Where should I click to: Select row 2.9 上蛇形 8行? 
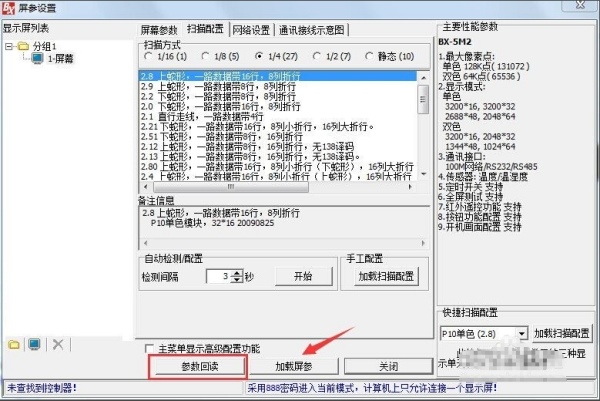(x=278, y=86)
